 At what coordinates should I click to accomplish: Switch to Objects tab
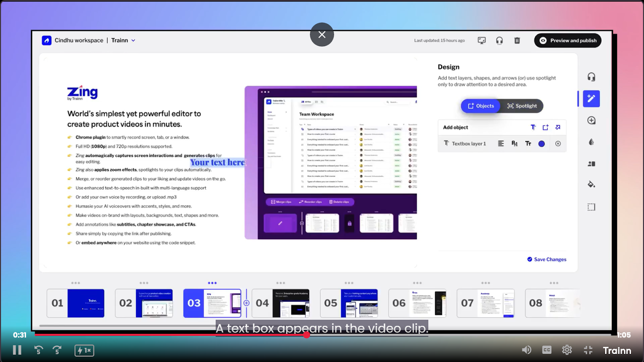481,106
